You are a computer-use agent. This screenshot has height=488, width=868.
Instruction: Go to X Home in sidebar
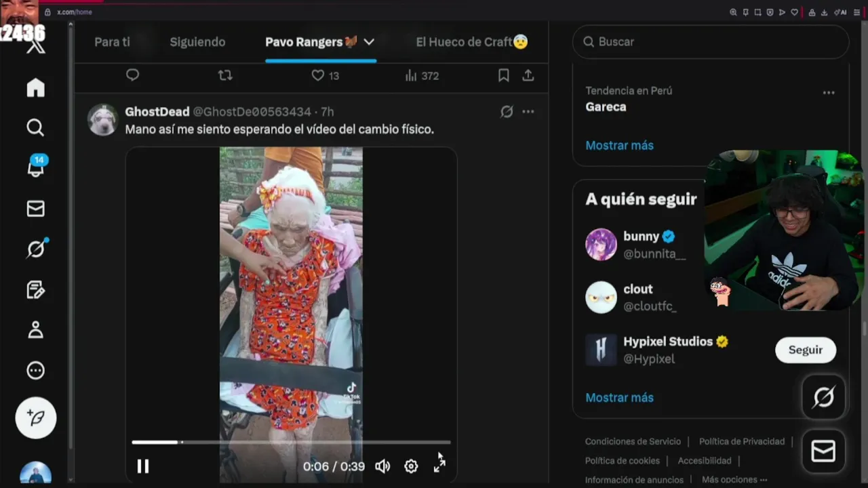(35, 88)
